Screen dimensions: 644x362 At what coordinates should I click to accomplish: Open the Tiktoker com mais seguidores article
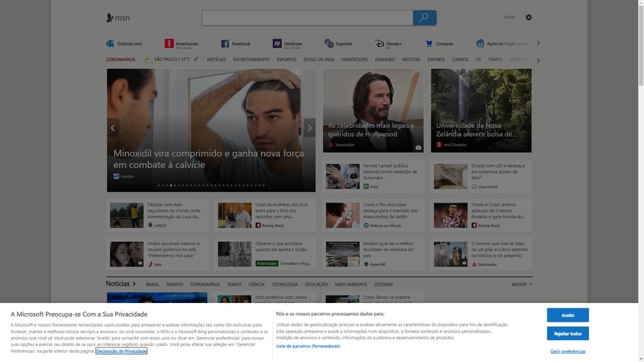click(157, 215)
